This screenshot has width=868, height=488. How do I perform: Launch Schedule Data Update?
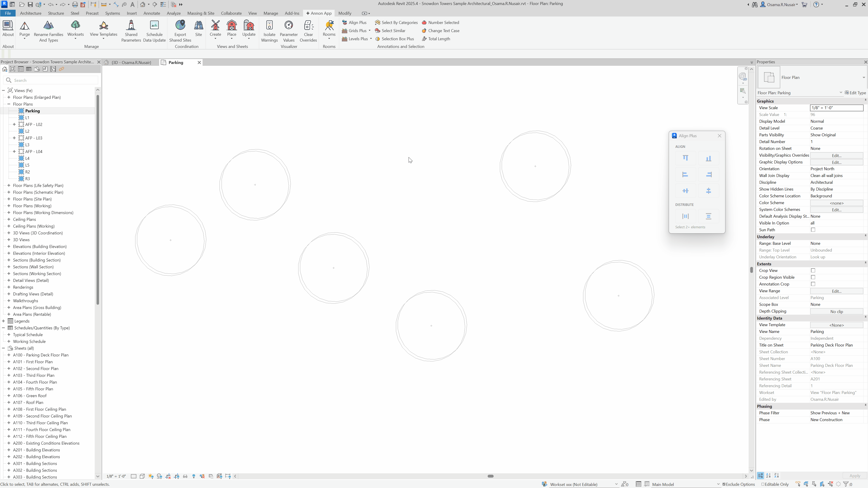tap(154, 31)
